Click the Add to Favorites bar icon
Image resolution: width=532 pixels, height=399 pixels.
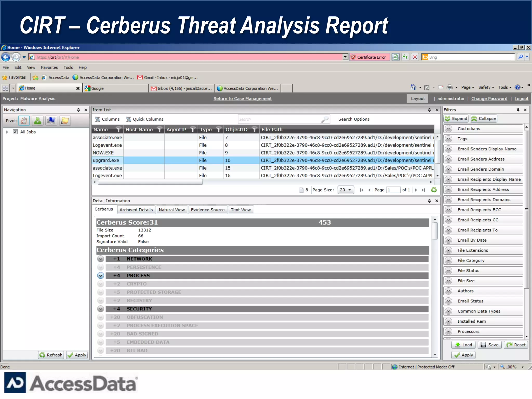tap(36, 77)
